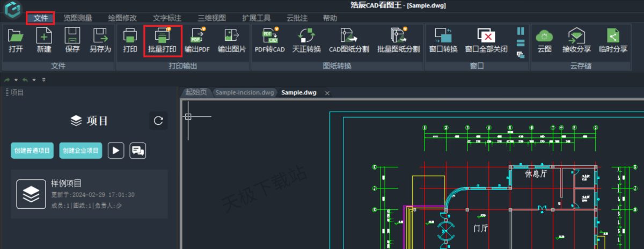Tile windows horizontally icon
644x249 pixels.
[x=521, y=43]
